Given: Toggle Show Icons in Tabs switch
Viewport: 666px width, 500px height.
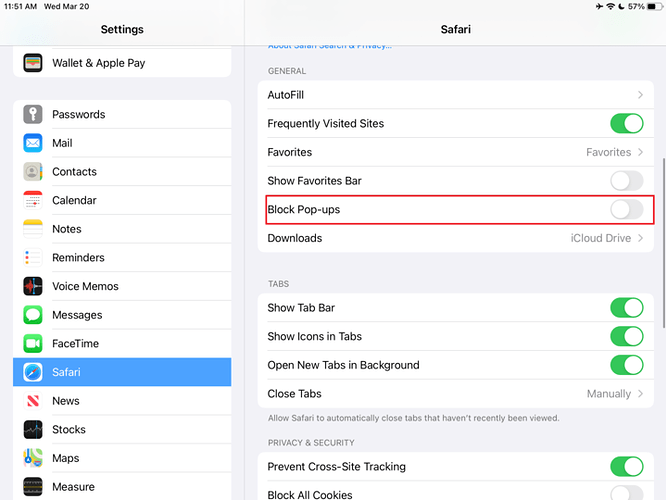Looking at the screenshot, I should 626,336.
